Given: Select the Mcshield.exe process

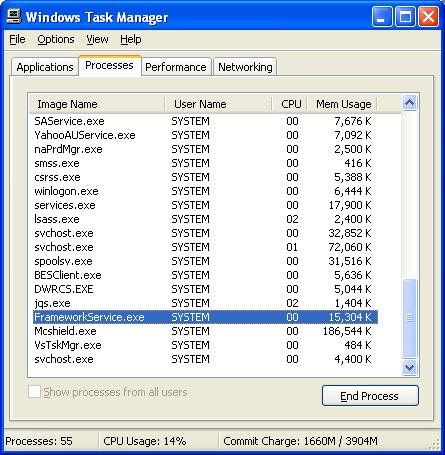Looking at the screenshot, I should pos(205,331).
